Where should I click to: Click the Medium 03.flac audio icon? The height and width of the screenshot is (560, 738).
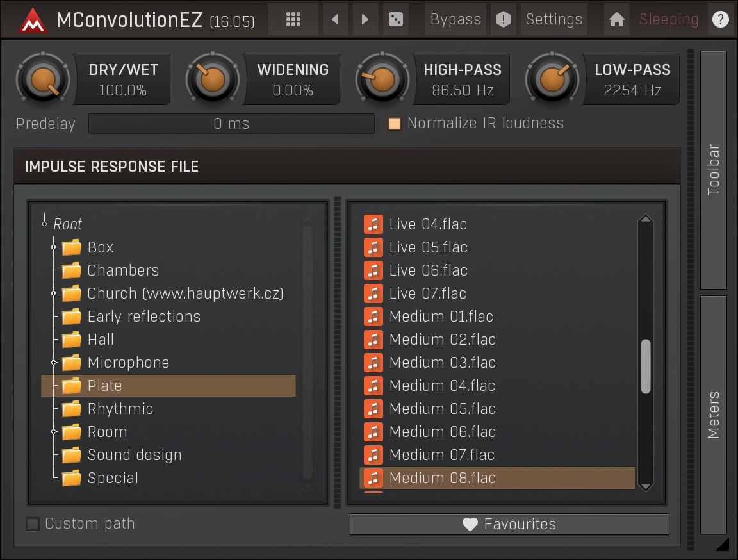(x=373, y=363)
